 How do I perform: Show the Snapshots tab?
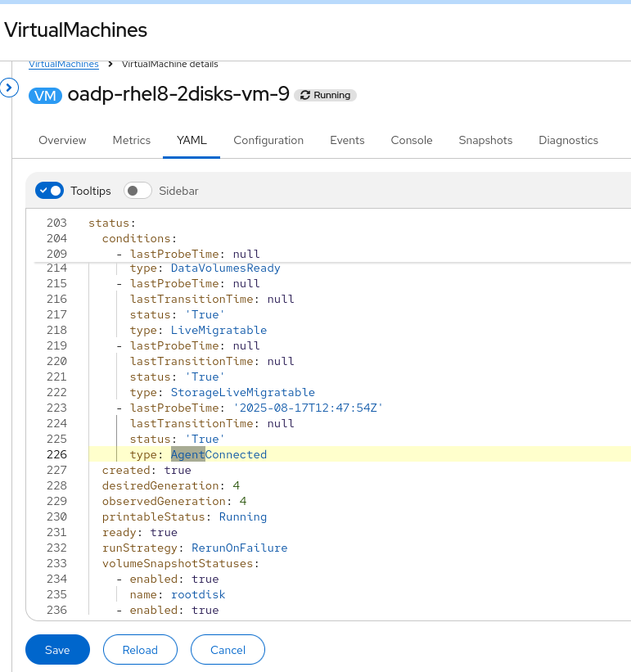tap(485, 140)
